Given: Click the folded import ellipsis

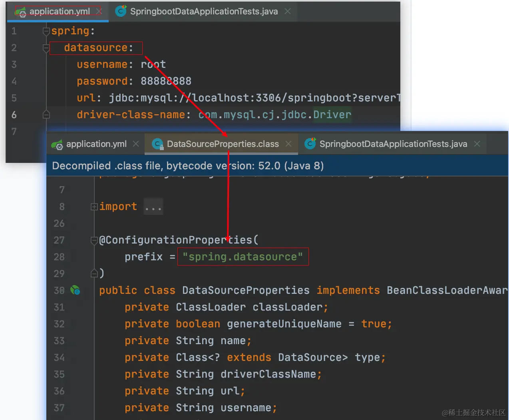Looking at the screenshot, I should pos(153,207).
